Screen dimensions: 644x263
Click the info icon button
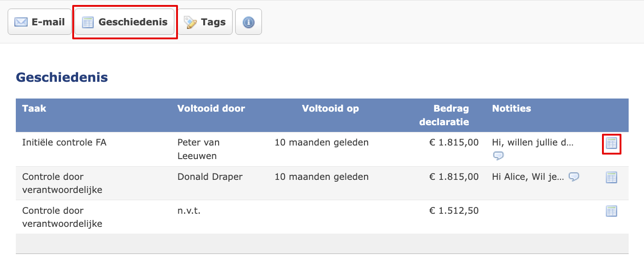click(248, 22)
